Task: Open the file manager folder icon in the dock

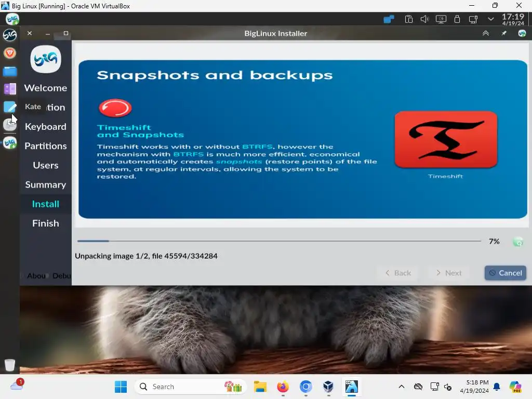Action: click(10, 71)
